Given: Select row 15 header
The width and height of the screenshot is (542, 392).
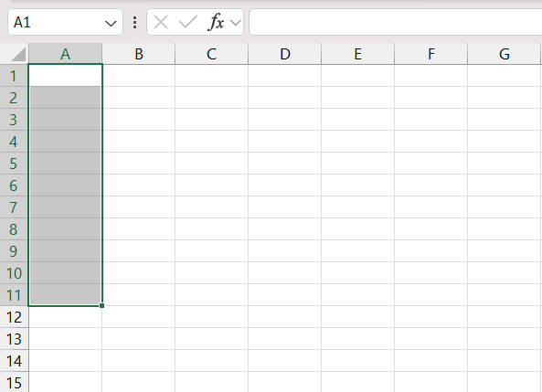Looking at the screenshot, I should pos(14,382).
